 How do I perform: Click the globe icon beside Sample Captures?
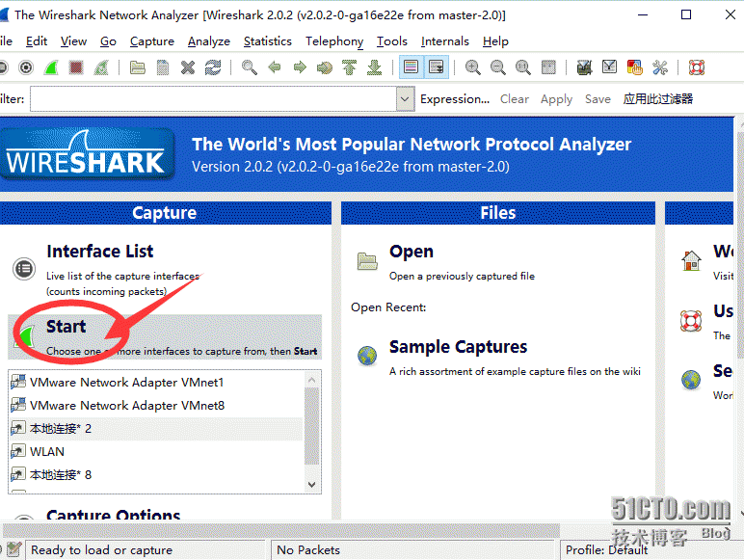pos(367,356)
